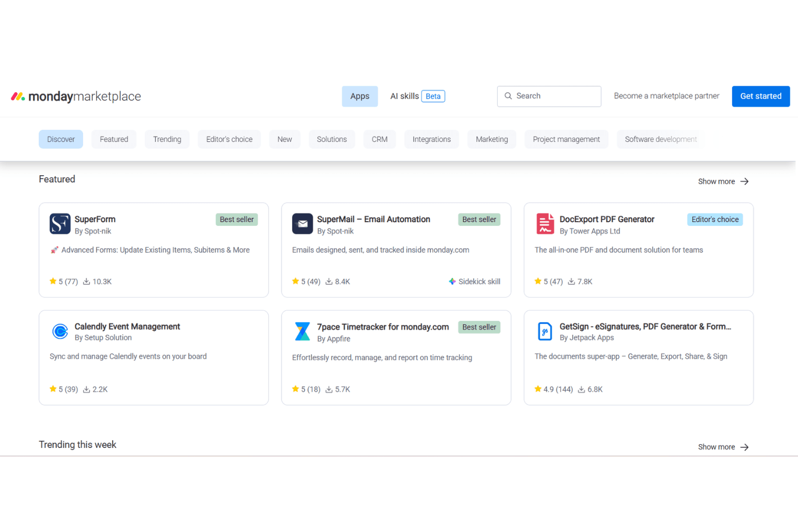Select the Project management category filter
This screenshot has height=532, width=798.
tap(566, 139)
